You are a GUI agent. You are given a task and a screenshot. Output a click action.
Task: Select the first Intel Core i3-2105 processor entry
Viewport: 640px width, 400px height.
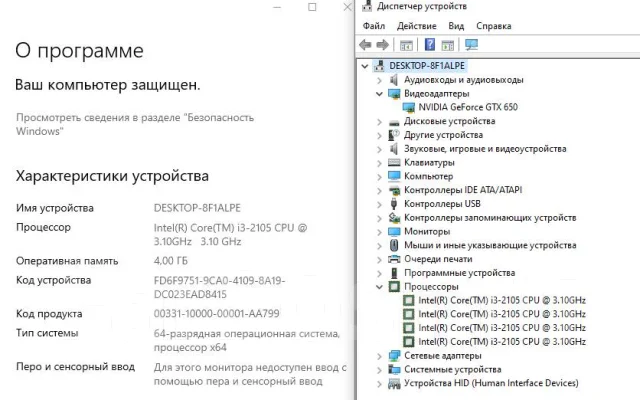502,300
